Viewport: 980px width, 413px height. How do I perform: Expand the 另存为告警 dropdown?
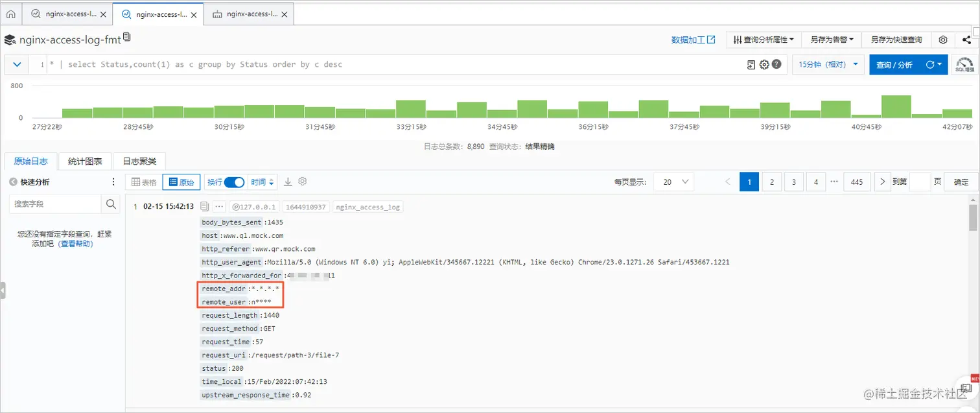coord(832,40)
